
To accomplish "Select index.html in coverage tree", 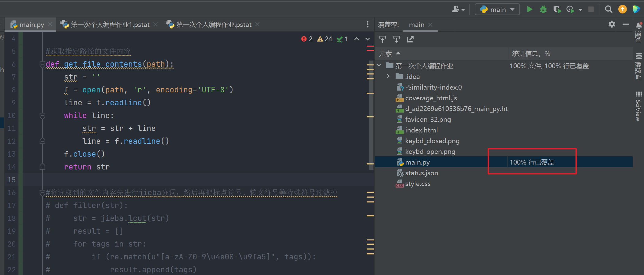I will tap(421, 130).
